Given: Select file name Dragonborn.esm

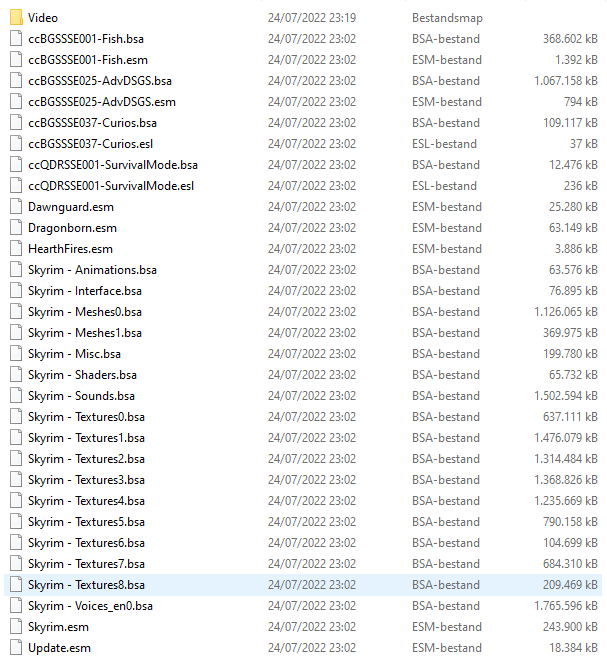Looking at the screenshot, I should pyautogui.click(x=72, y=228).
